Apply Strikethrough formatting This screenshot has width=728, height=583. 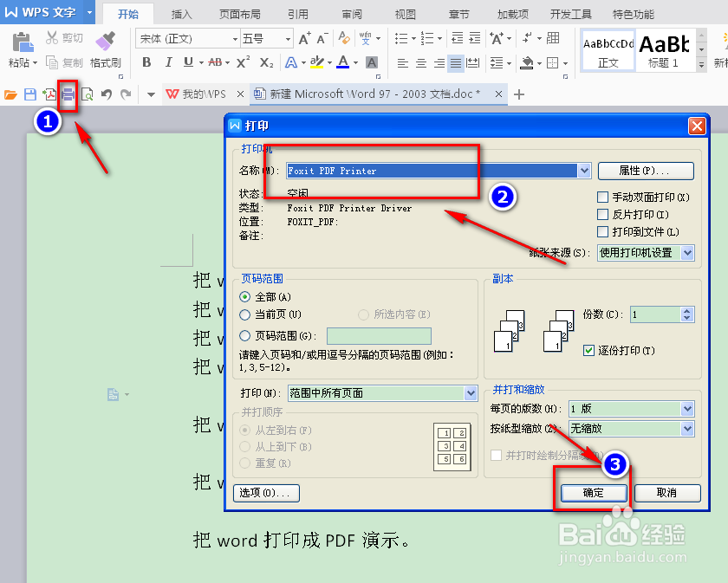point(215,62)
